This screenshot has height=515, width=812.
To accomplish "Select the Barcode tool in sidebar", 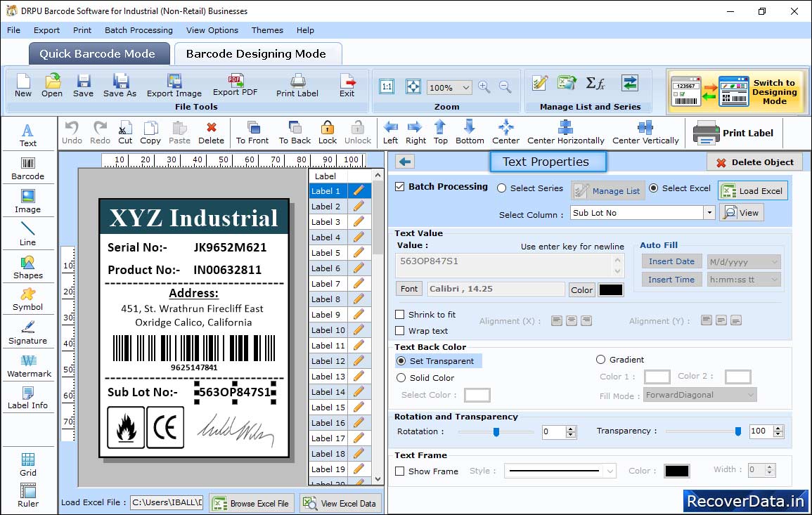I will click(28, 169).
